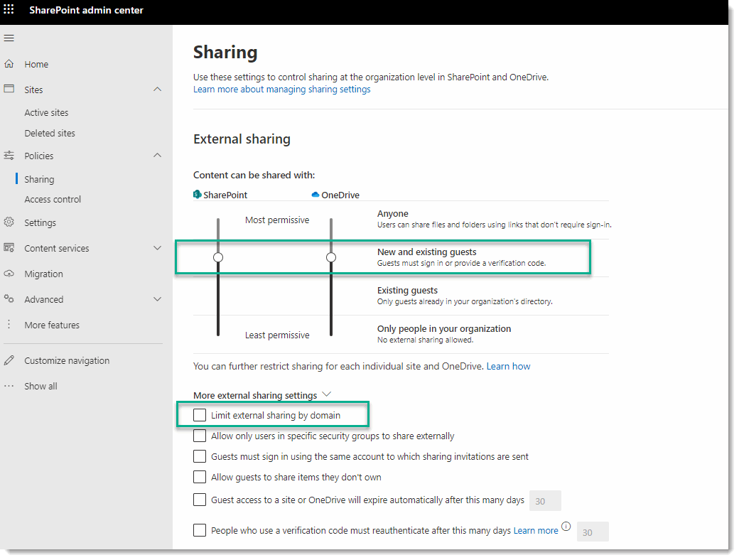This screenshot has height=560, width=739.
Task: Check Guests must sign in using same account
Action: (200, 456)
